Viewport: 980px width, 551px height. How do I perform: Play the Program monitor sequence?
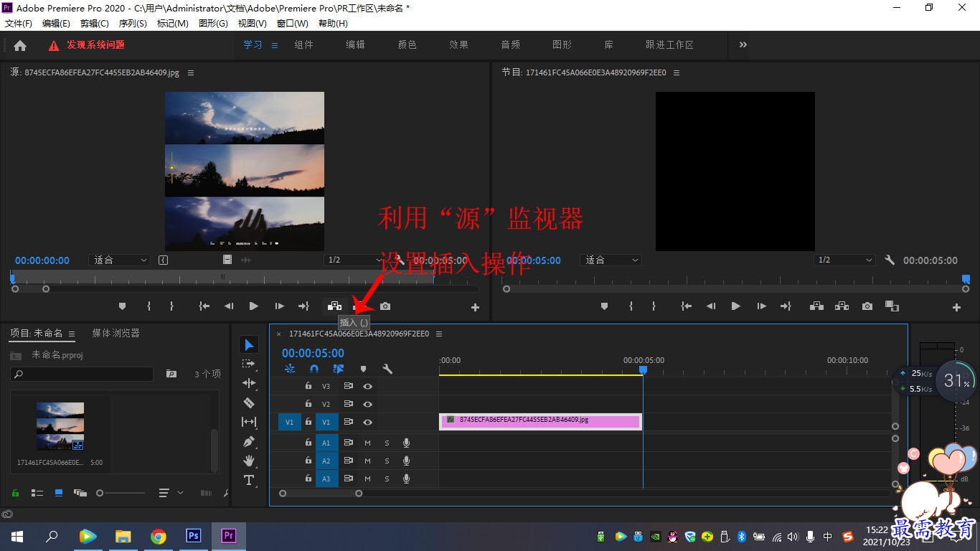tap(735, 306)
